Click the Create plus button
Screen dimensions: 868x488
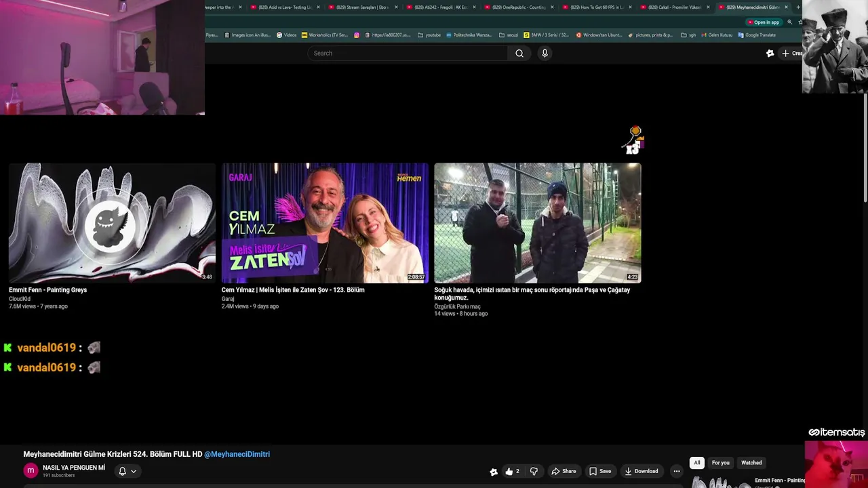(x=791, y=54)
